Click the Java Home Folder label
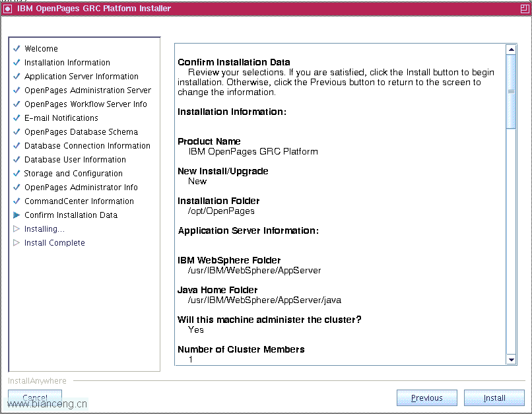This screenshot has width=532, height=414. point(217,290)
